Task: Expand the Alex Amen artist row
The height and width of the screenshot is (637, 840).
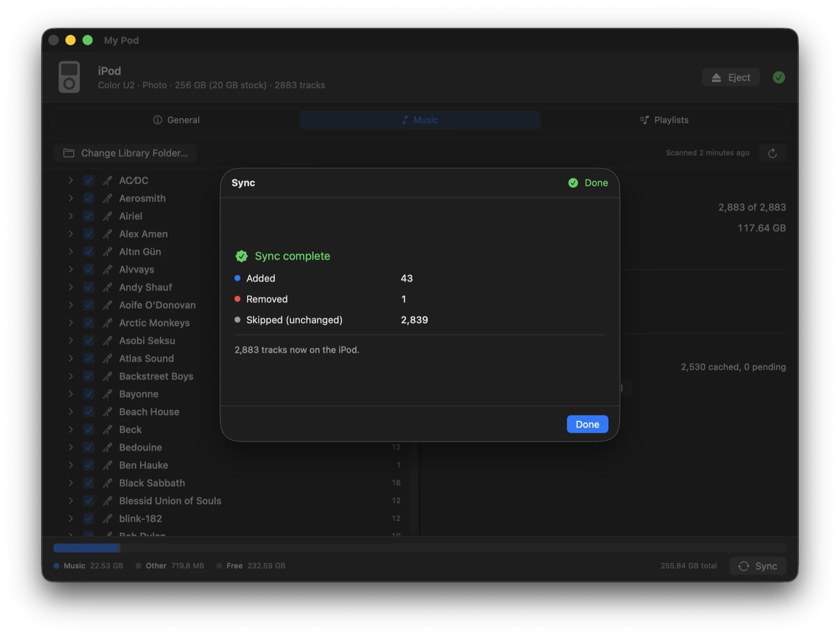Action: [71, 234]
